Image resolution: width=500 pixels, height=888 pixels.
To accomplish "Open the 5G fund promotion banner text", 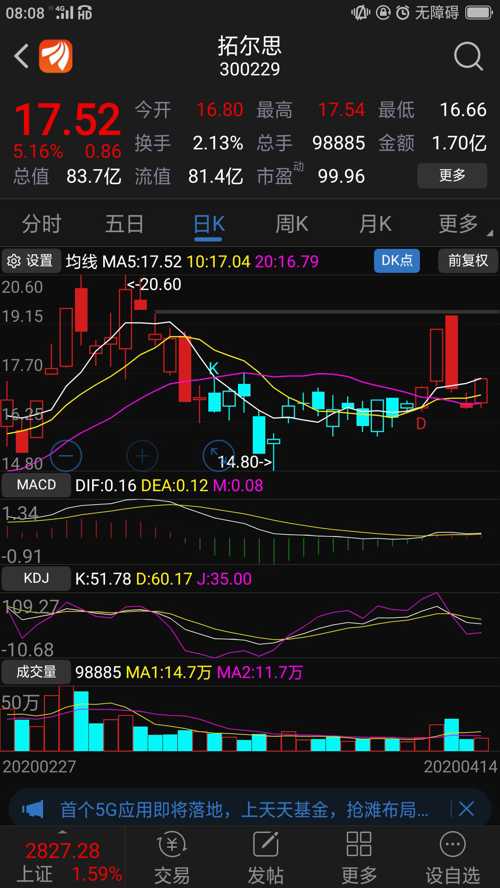I will (x=244, y=809).
